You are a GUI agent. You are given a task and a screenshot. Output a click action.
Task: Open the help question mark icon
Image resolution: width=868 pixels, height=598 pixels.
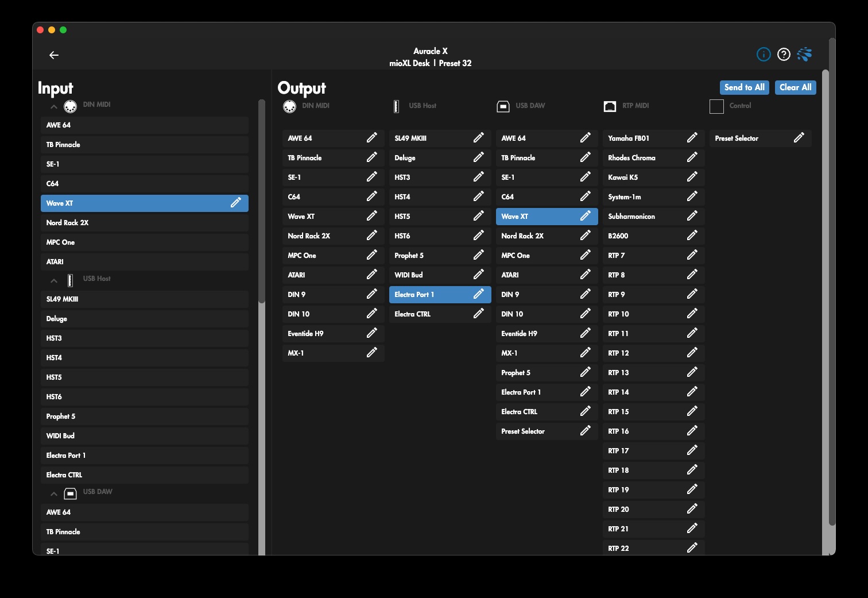(784, 55)
